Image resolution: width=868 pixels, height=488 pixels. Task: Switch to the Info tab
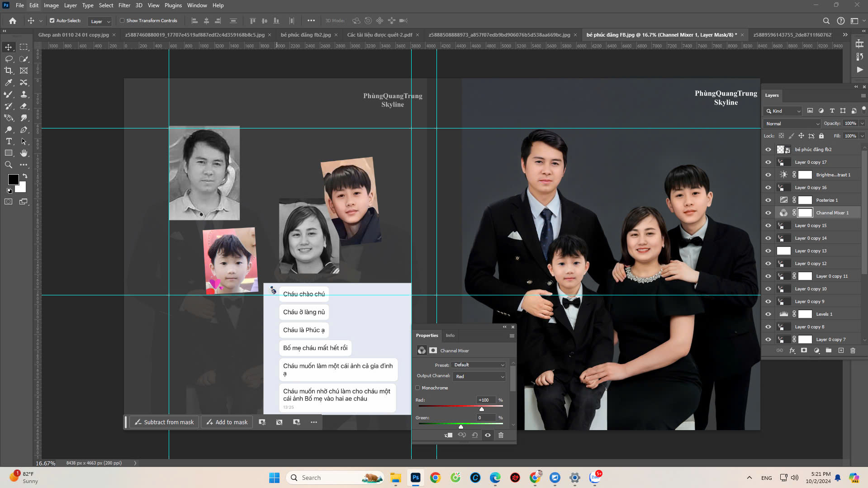[x=450, y=335]
